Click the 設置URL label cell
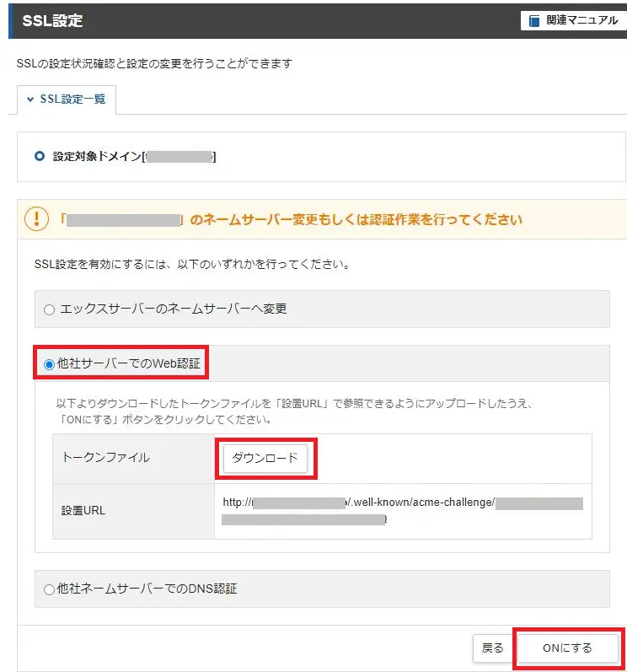627x672 pixels. [83, 511]
